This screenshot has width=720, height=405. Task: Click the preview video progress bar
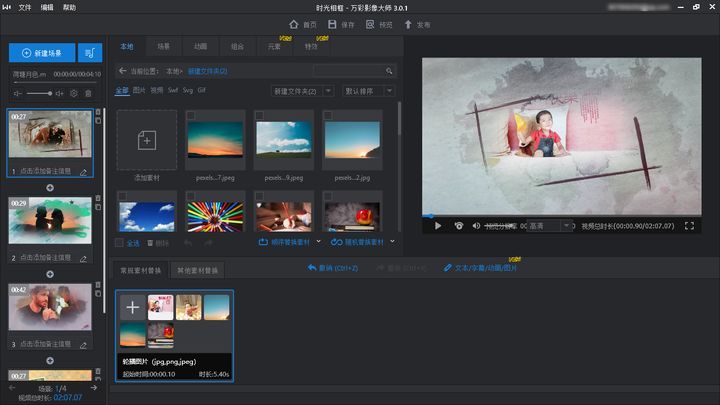point(562,215)
